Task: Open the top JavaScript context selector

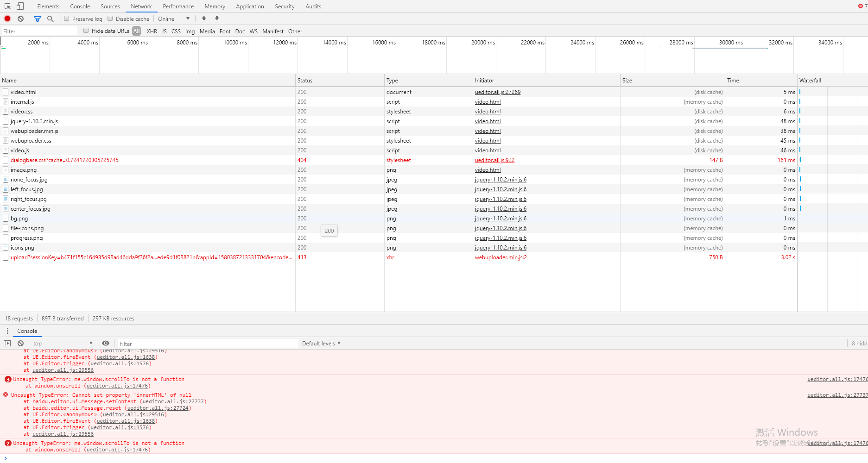Action: (63, 343)
